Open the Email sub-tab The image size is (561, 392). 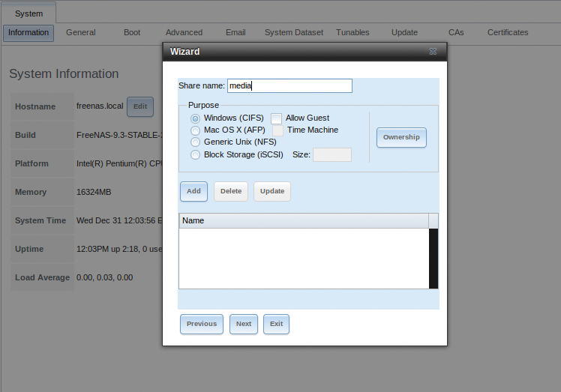tap(235, 32)
